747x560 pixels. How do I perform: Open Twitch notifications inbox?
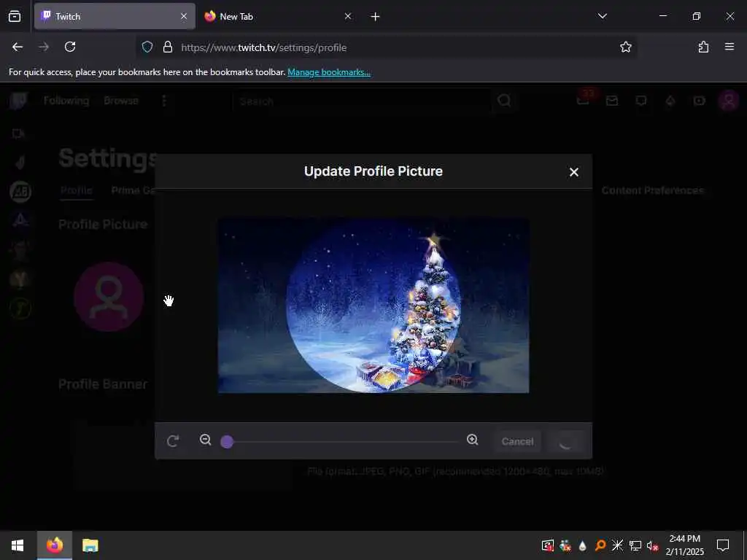click(583, 100)
